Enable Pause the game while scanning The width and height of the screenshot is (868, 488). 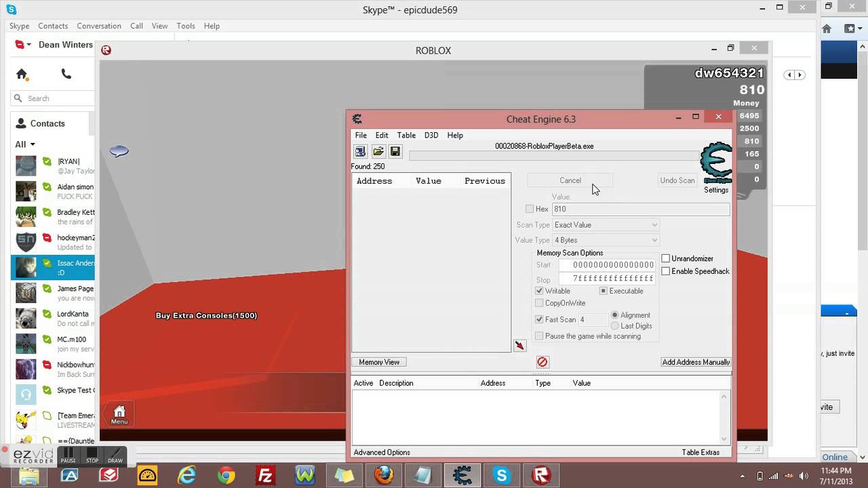click(539, 336)
